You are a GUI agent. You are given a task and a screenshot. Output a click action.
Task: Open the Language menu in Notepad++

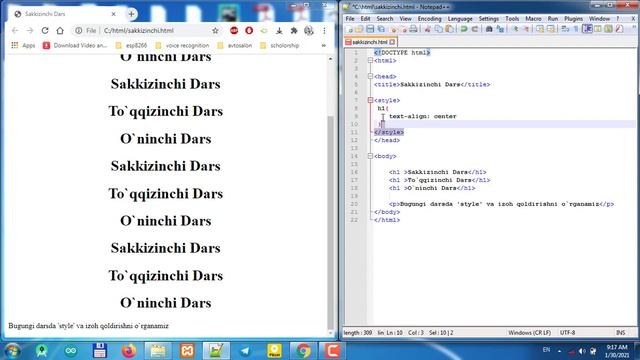460,19
